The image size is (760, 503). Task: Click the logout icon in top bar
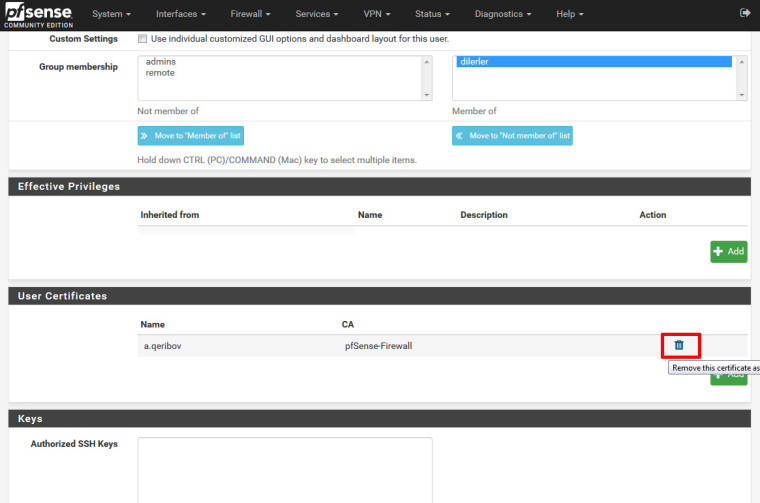click(744, 13)
